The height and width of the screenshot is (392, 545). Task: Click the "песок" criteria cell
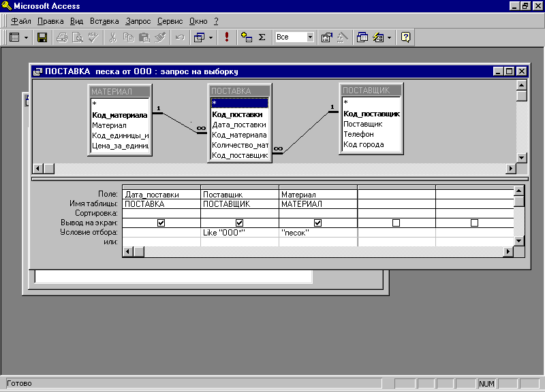[317, 233]
